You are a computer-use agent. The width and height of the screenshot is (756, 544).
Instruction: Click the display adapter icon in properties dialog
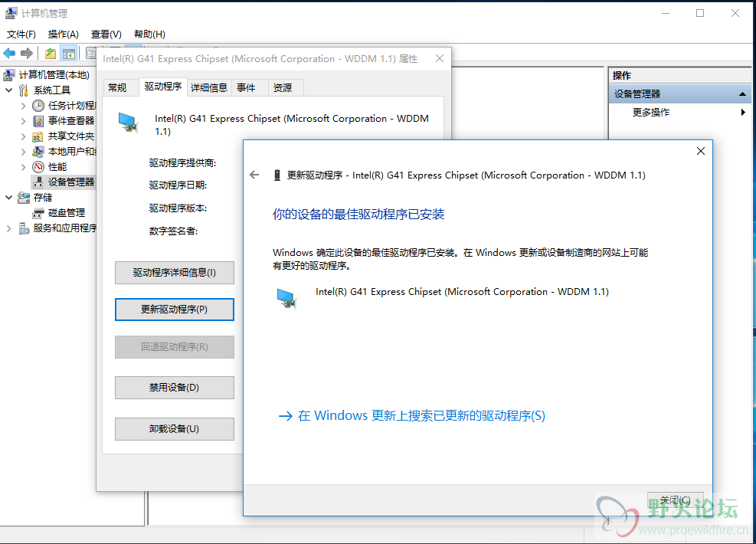point(128,123)
